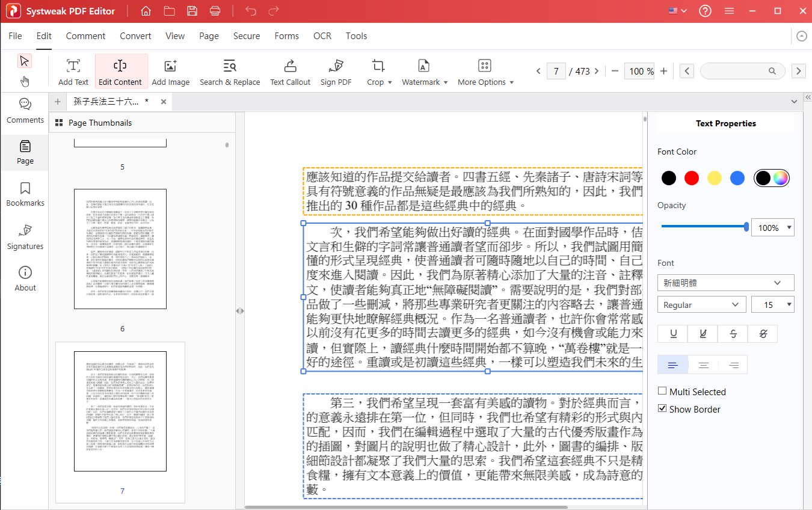The image size is (812, 510).
Task: Click the page number input field
Action: coord(556,71)
